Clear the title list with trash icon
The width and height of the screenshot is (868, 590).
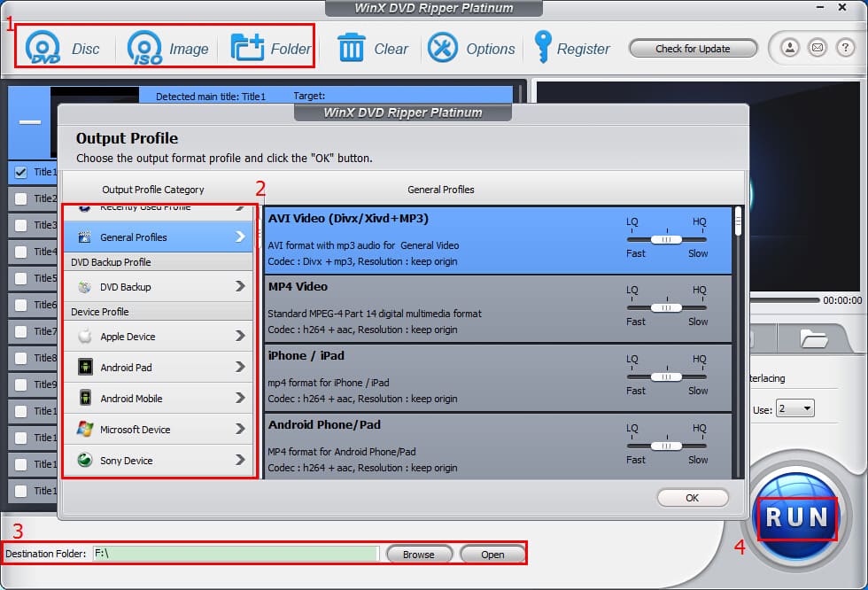pyautogui.click(x=351, y=48)
